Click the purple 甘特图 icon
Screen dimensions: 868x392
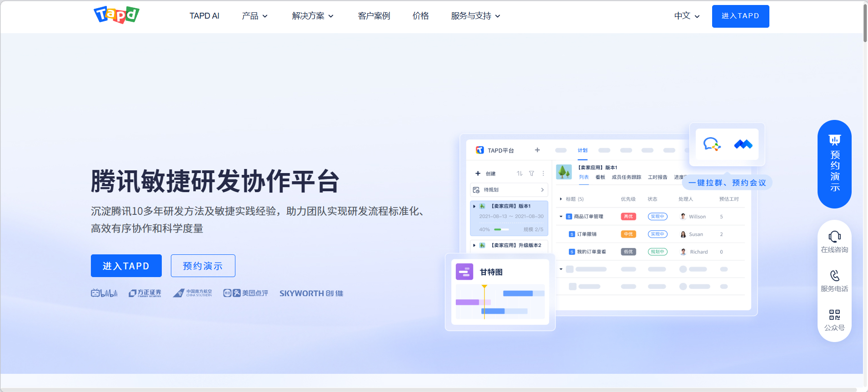[464, 272]
